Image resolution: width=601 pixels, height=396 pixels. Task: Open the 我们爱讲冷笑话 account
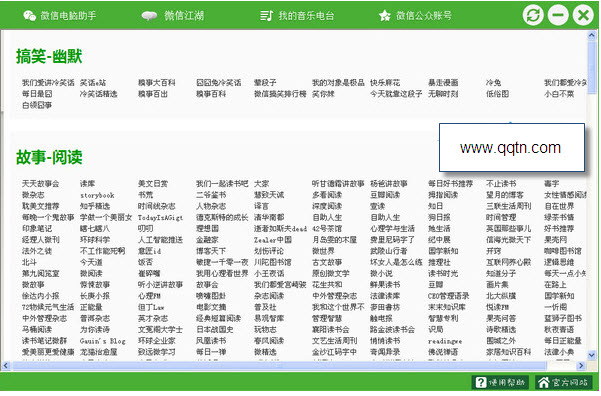[x=48, y=83]
